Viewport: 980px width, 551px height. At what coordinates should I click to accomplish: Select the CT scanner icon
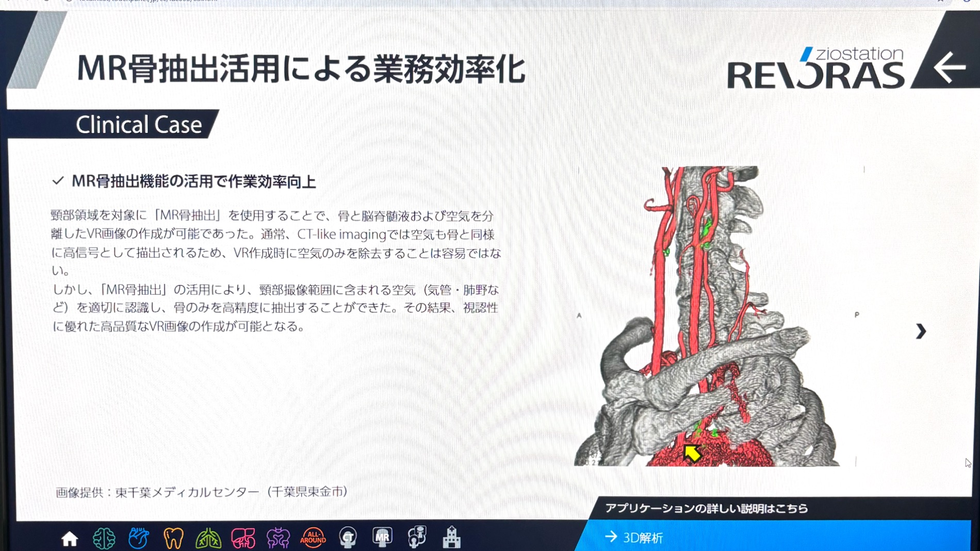tap(348, 538)
